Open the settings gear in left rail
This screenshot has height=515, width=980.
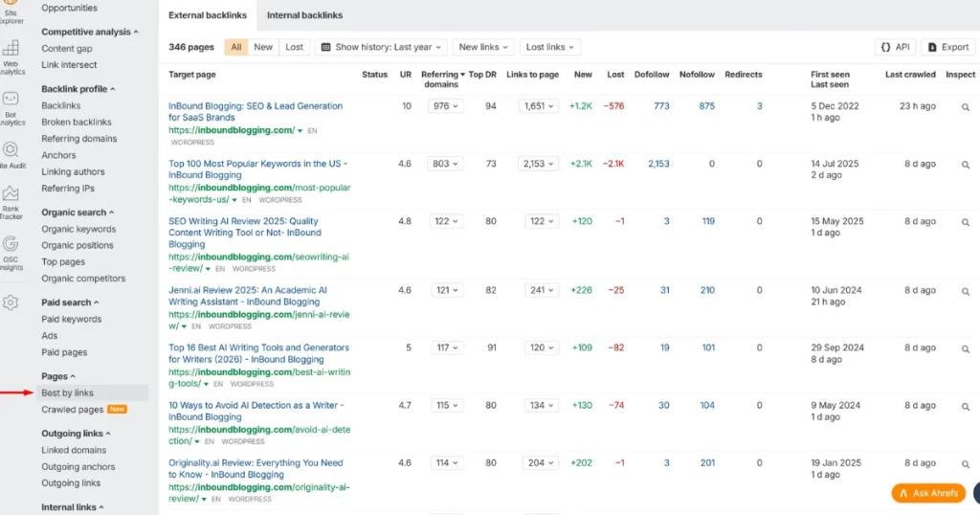point(11,303)
